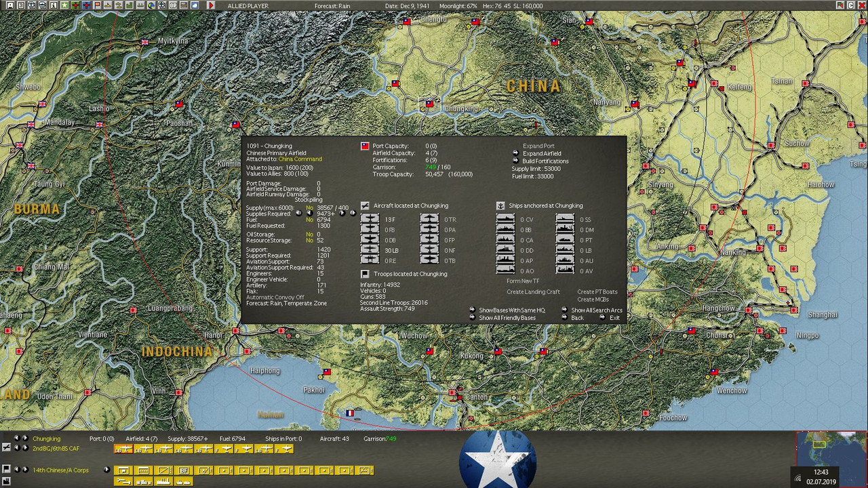
Task: Click the green star icon in top toolbar
Action: point(64,5)
